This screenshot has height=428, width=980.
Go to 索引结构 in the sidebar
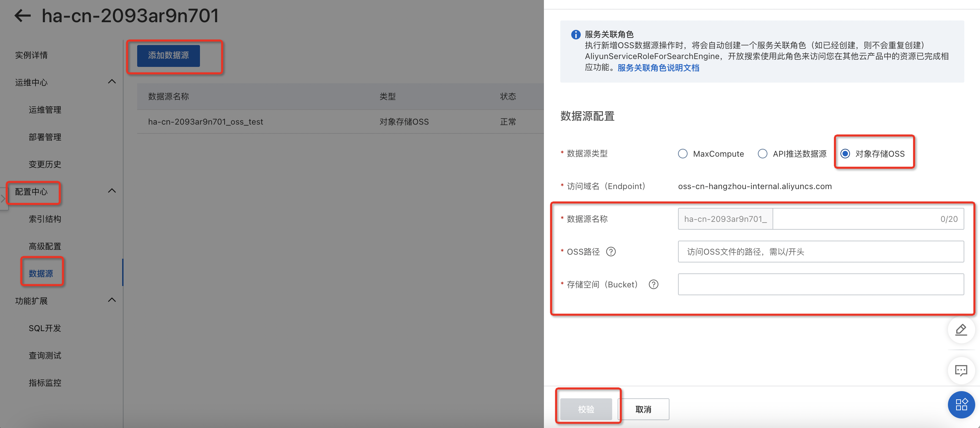pyautogui.click(x=45, y=219)
